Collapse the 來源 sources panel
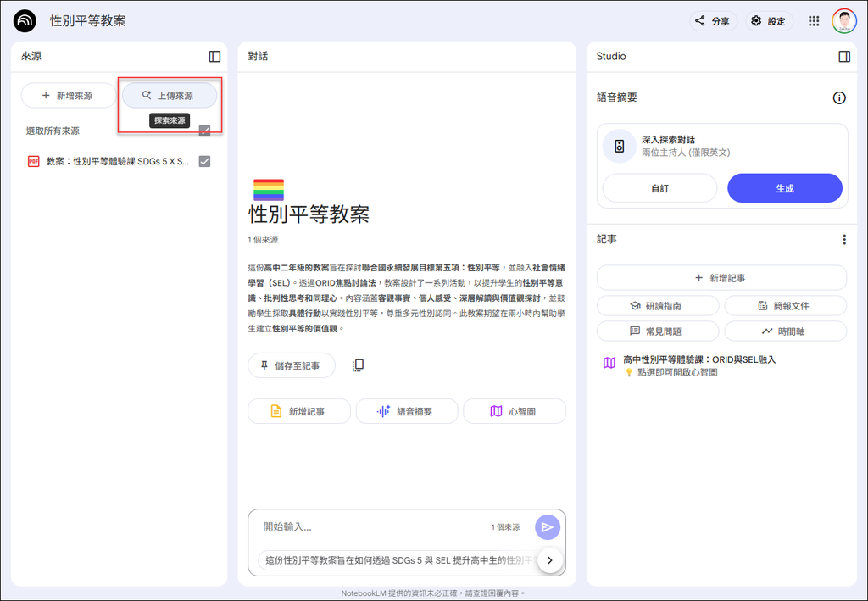 (x=214, y=57)
